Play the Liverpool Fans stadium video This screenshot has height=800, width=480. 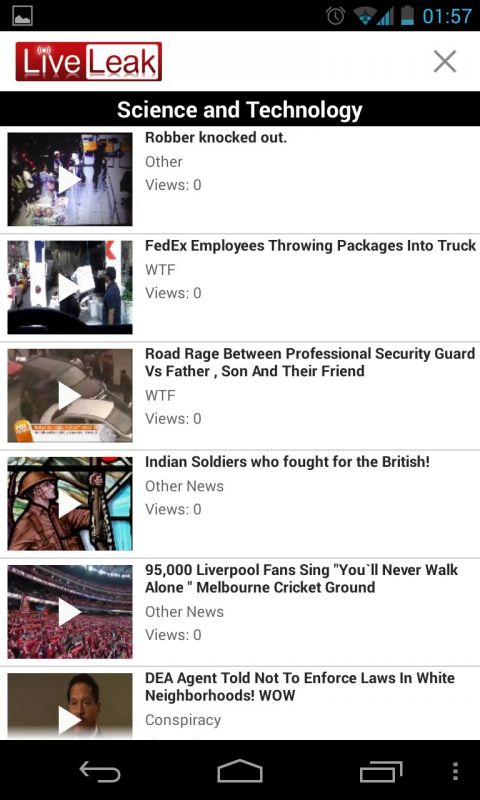(x=70, y=612)
